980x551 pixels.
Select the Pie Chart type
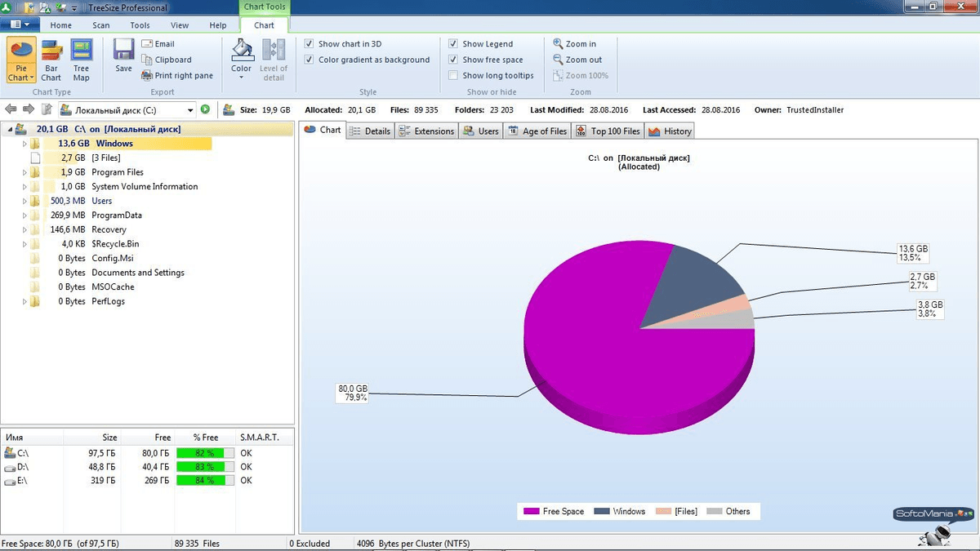20,57
